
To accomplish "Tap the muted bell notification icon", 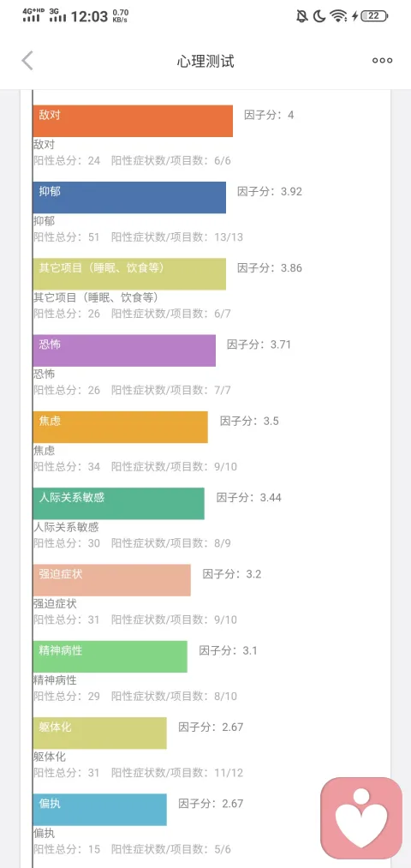I will click(302, 16).
